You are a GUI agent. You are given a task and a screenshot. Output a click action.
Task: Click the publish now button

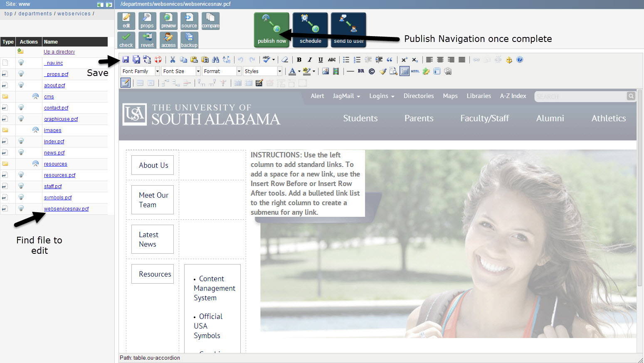click(x=272, y=29)
